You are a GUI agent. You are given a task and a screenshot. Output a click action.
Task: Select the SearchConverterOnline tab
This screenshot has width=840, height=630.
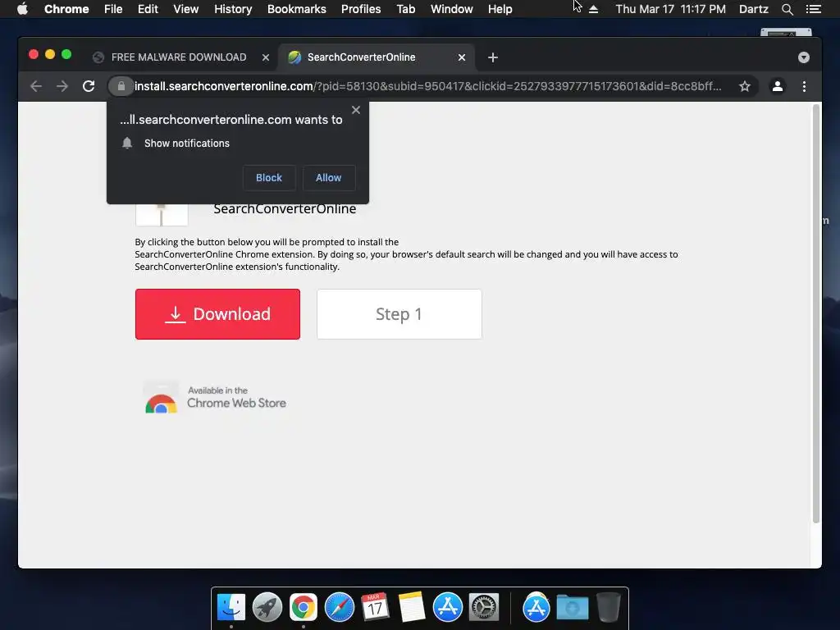(377, 57)
